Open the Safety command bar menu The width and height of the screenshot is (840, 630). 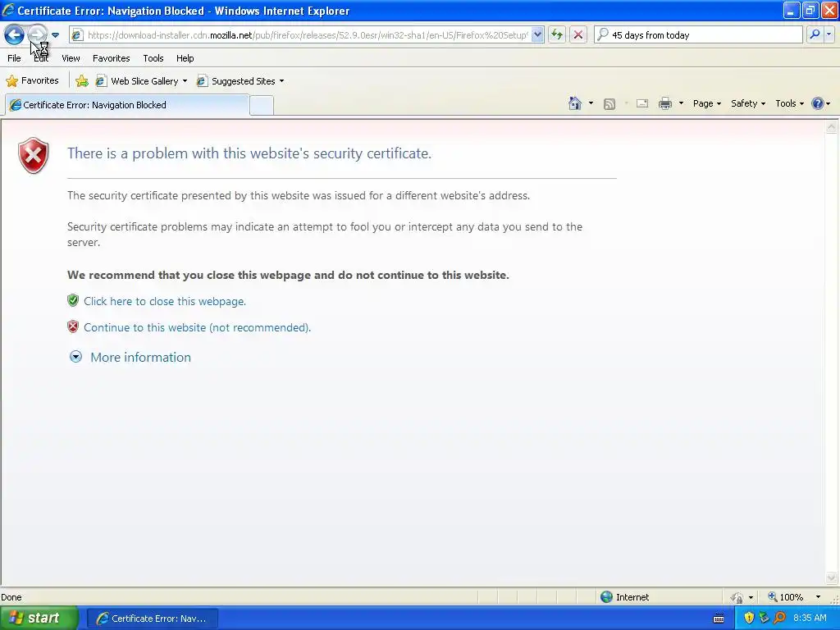(x=748, y=103)
